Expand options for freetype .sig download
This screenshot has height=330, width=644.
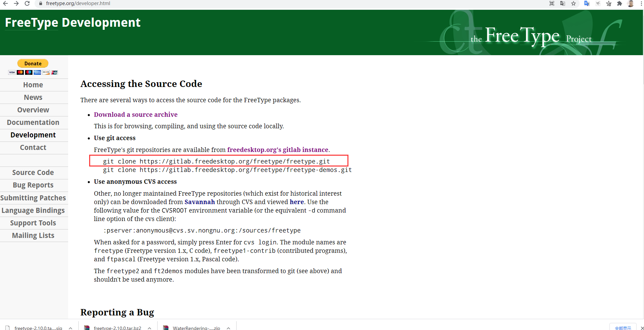pyautogui.click(x=71, y=328)
